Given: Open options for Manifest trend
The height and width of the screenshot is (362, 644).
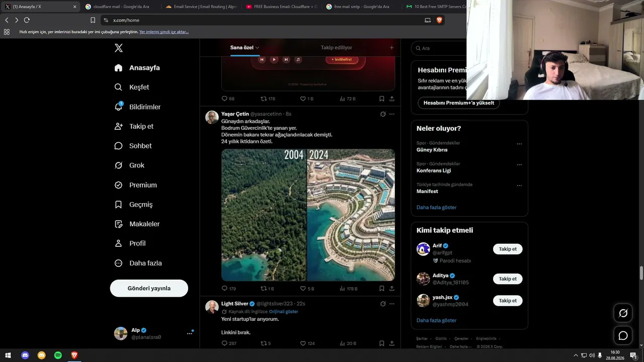Looking at the screenshot, I should pyautogui.click(x=519, y=186).
